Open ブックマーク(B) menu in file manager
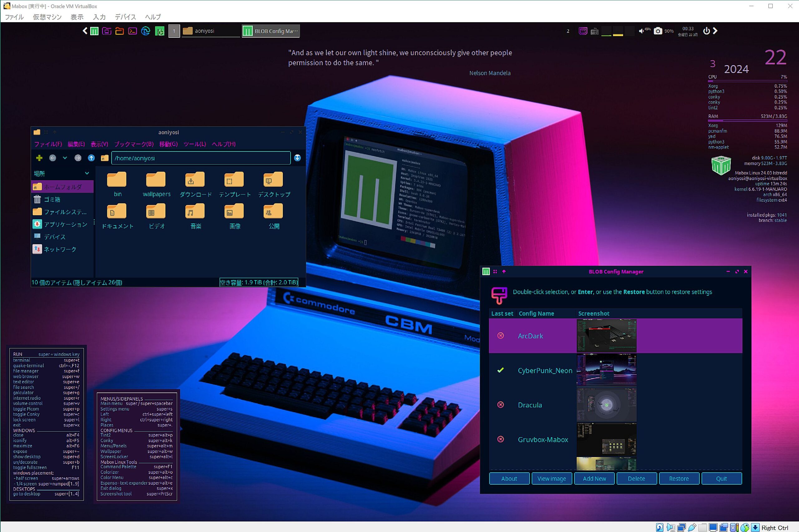This screenshot has width=799, height=532. (x=134, y=144)
